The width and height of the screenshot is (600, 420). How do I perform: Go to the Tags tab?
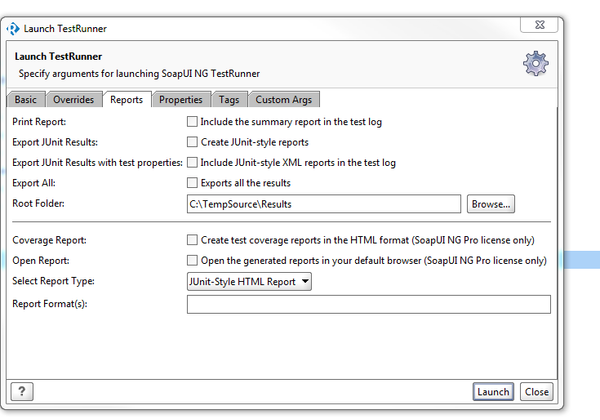[228, 99]
